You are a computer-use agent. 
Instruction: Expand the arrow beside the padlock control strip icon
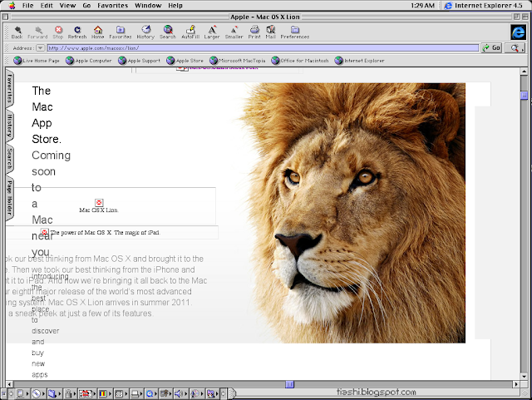75,394
